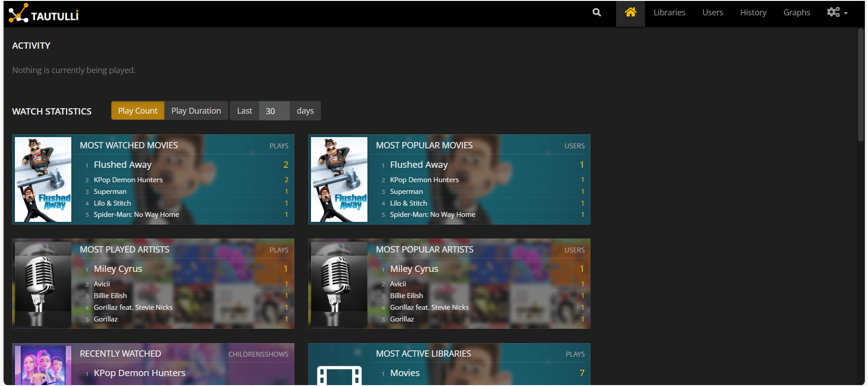This screenshot has width=868, height=386.
Task: Switch statistics to Play Duration
Action: coord(196,111)
